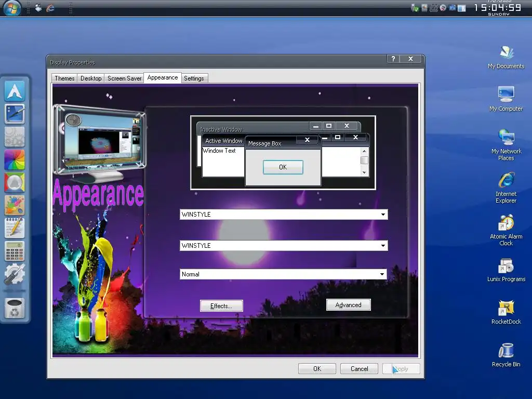
Task: Open My Computer desktop icon
Action: tap(506, 99)
